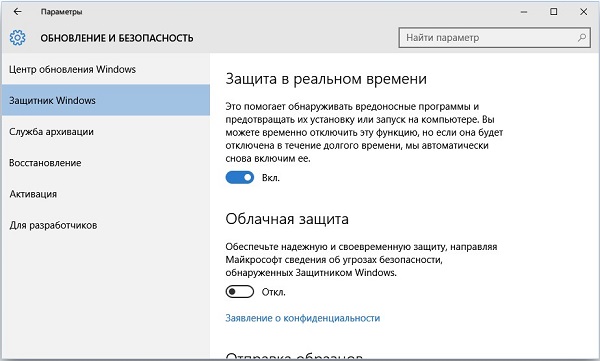Open Заявление о конфиденциальности link
600x361 pixels.
(x=302, y=318)
